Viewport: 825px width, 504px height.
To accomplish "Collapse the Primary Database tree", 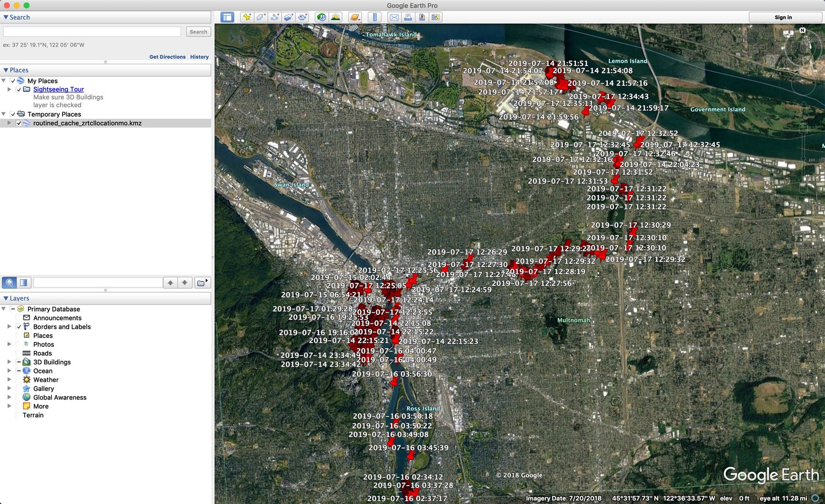I will pos(4,309).
